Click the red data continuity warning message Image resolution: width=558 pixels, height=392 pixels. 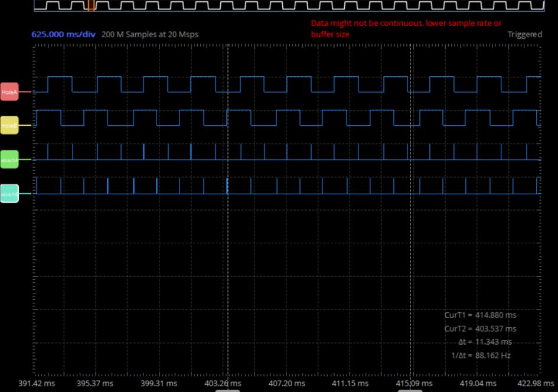(406, 29)
